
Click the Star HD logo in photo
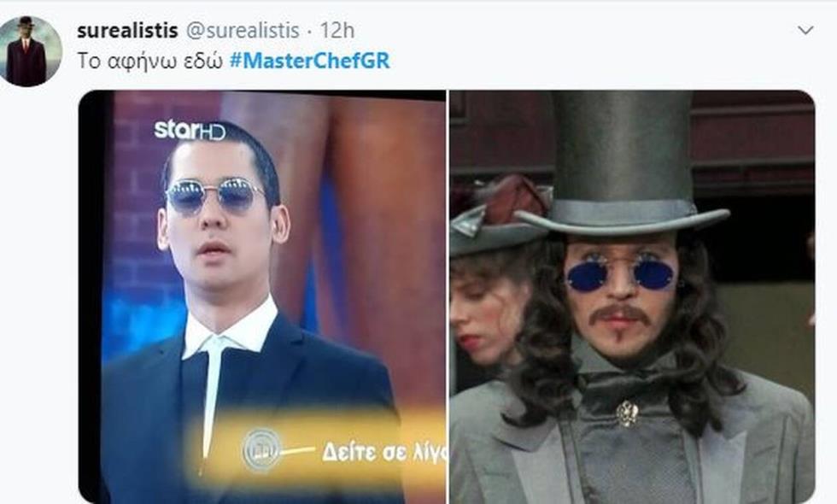tap(189, 130)
